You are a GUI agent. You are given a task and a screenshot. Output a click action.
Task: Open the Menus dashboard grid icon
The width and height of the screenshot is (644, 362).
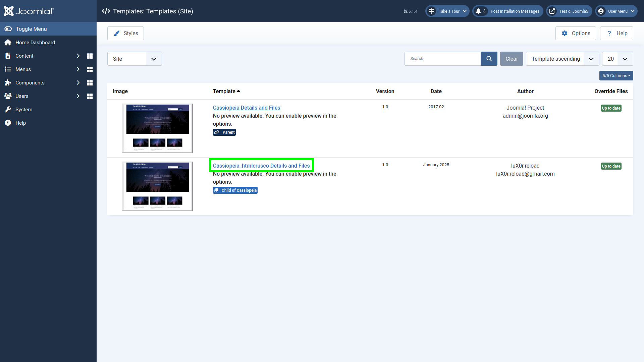90,69
